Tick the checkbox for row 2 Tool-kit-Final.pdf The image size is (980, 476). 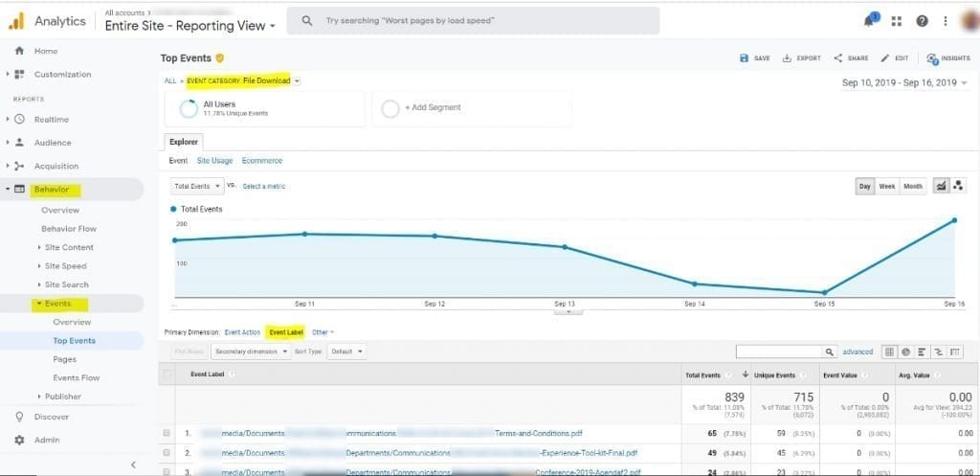tap(167, 452)
